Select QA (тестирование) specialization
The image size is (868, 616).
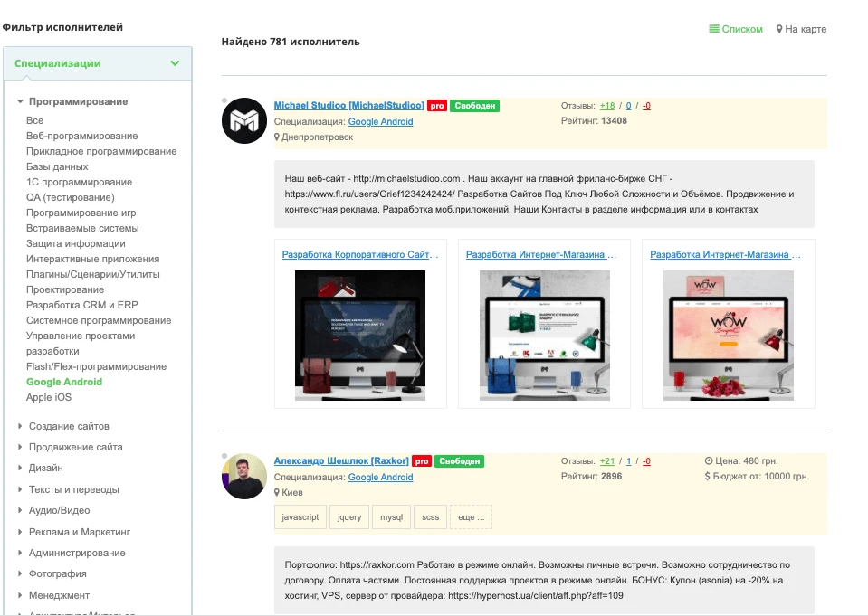(x=71, y=197)
